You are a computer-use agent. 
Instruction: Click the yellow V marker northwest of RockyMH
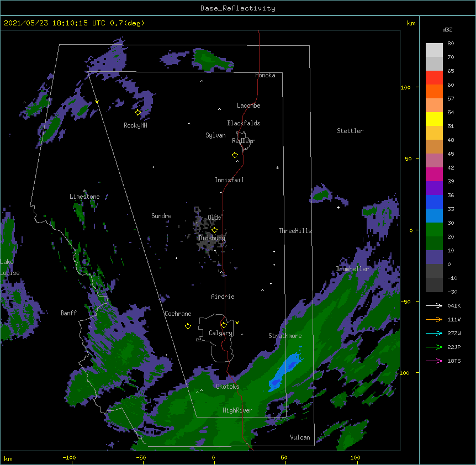97,102
